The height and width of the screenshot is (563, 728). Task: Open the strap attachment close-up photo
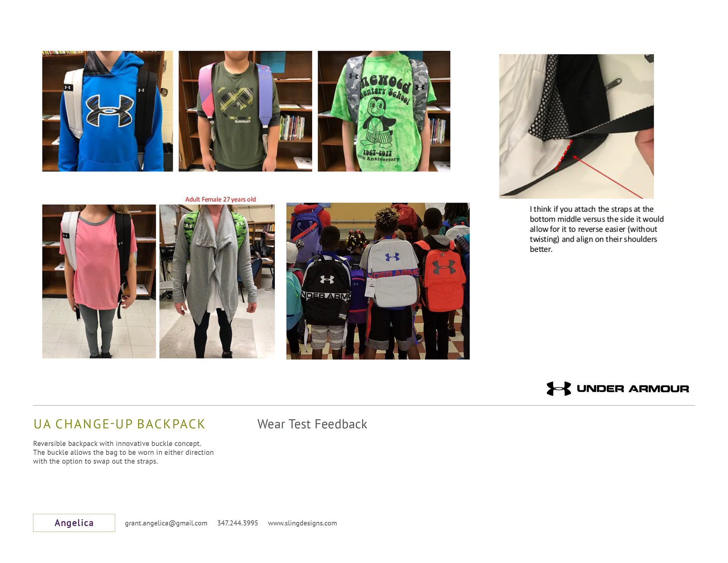(x=576, y=126)
